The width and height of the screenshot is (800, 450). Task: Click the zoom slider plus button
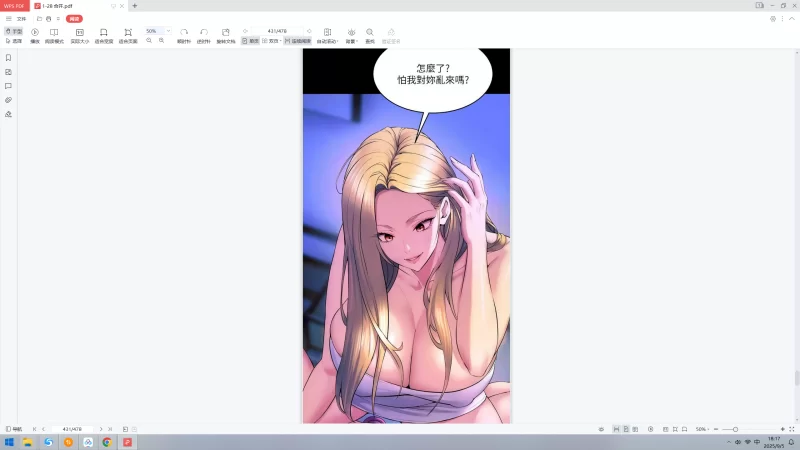tap(783, 429)
